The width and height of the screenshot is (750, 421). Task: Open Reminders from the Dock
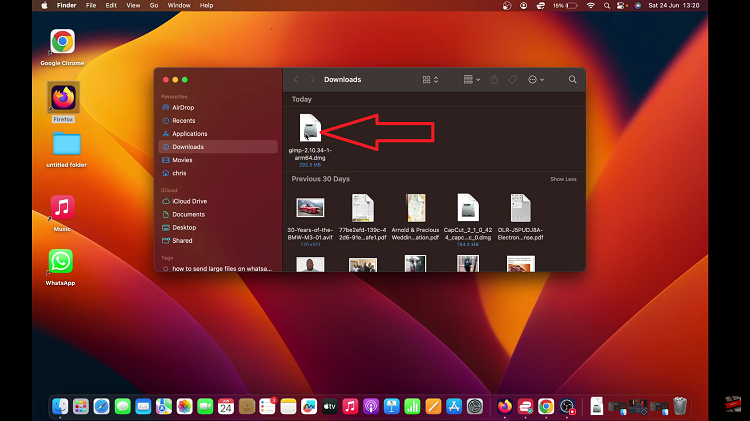267,407
